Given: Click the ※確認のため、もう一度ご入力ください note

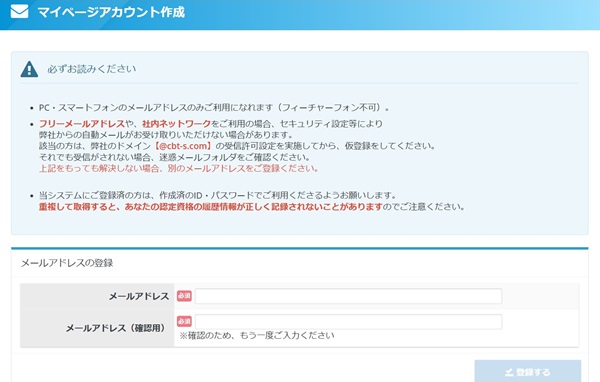Looking at the screenshot, I should pos(257,336).
